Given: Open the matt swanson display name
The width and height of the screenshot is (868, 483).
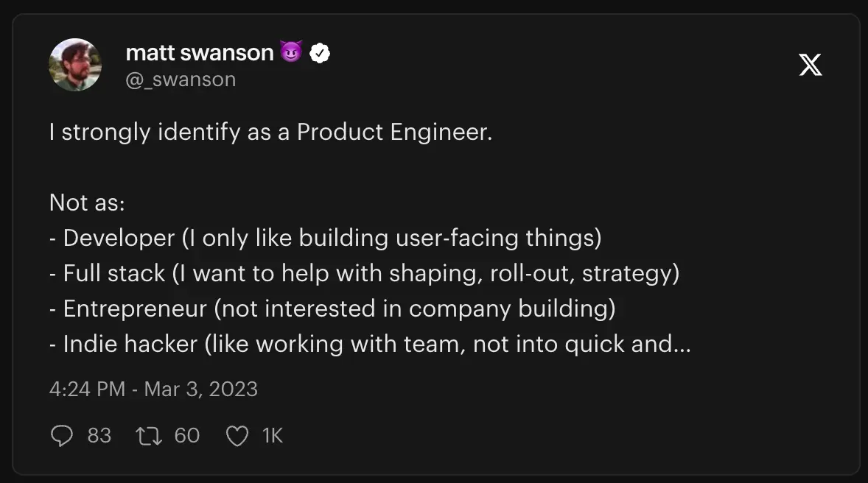Looking at the screenshot, I should coord(199,52).
